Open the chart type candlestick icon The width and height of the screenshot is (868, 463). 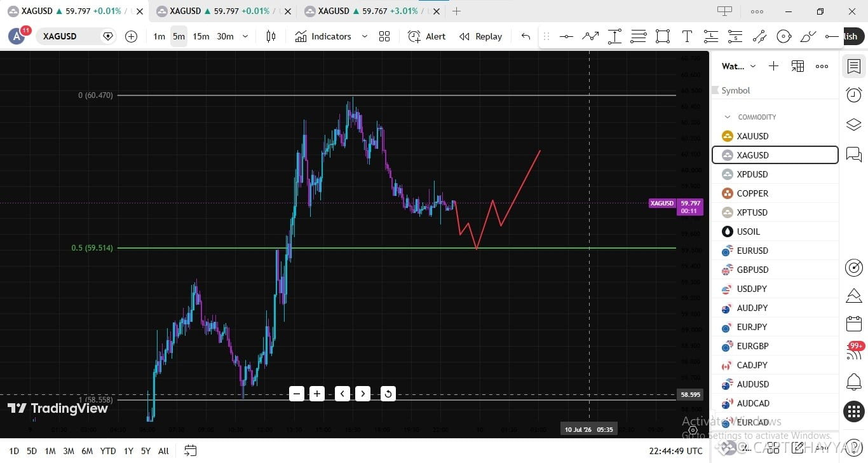[x=271, y=36]
